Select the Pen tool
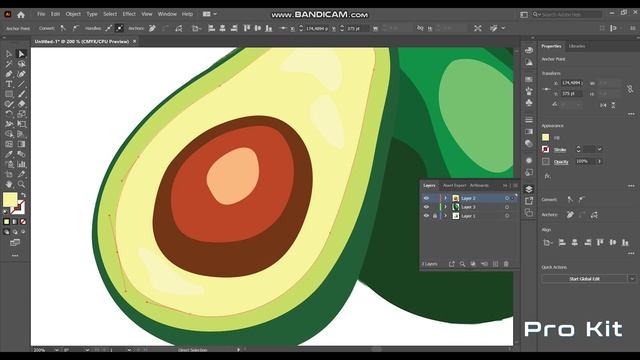This screenshot has height=360, width=640. [9, 74]
